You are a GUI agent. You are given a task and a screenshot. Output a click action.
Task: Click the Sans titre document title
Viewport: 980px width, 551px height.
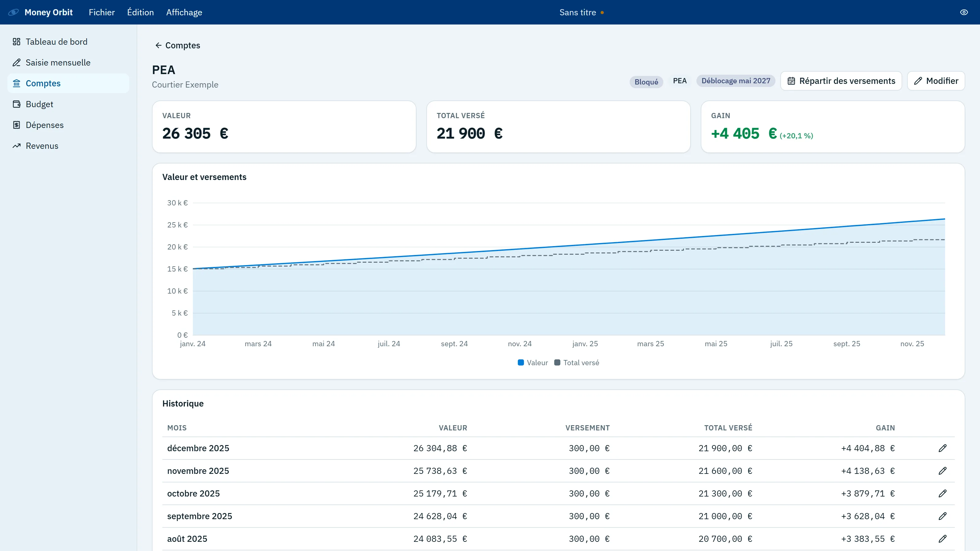(x=578, y=12)
